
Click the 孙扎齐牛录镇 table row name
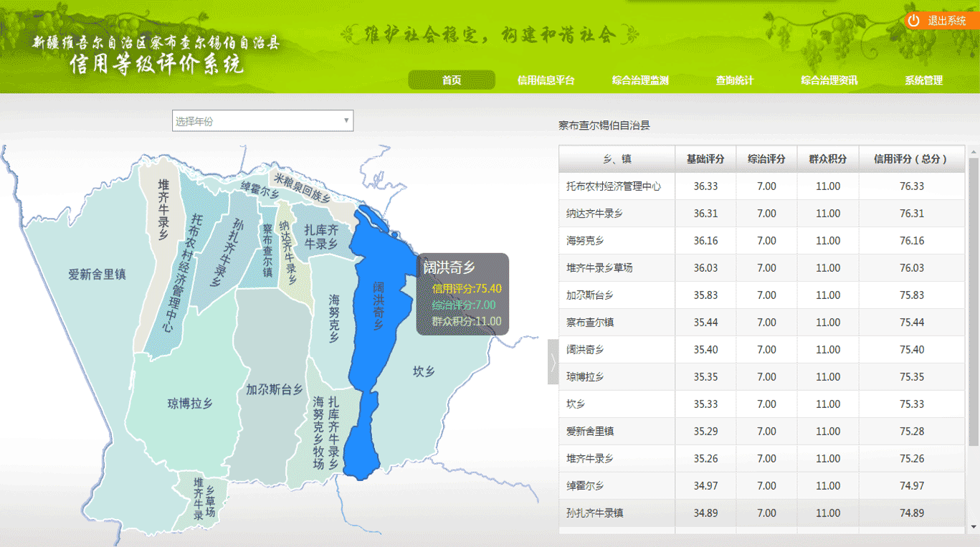point(594,513)
